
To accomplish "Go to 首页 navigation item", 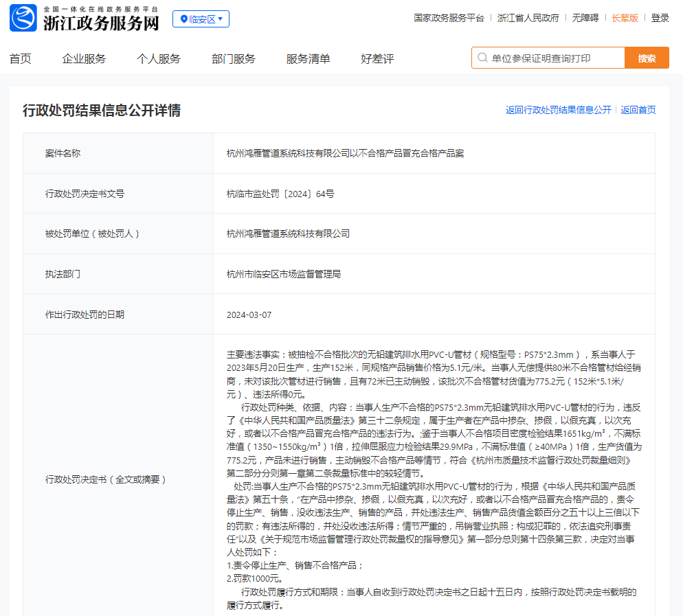I will coord(21,59).
